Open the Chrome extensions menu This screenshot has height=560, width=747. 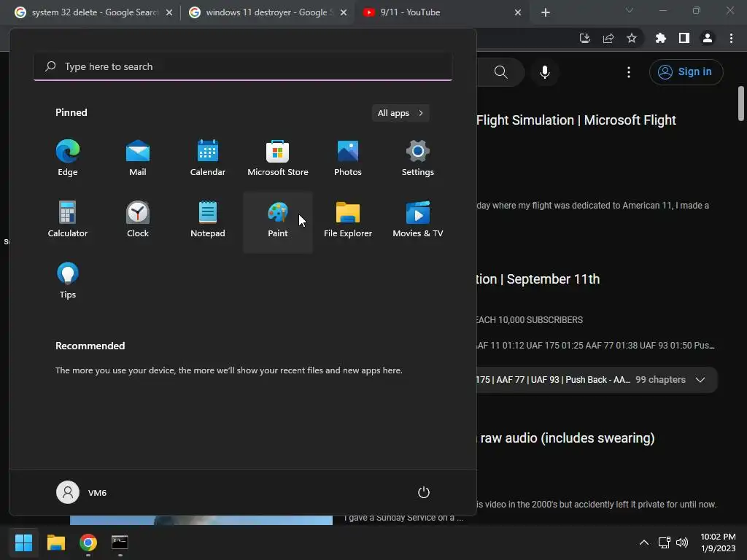coord(661,38)
